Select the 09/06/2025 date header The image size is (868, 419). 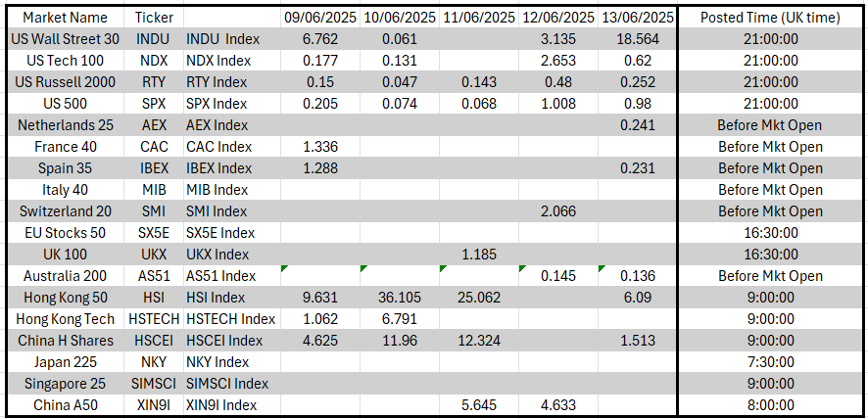[x=320, y=18]
